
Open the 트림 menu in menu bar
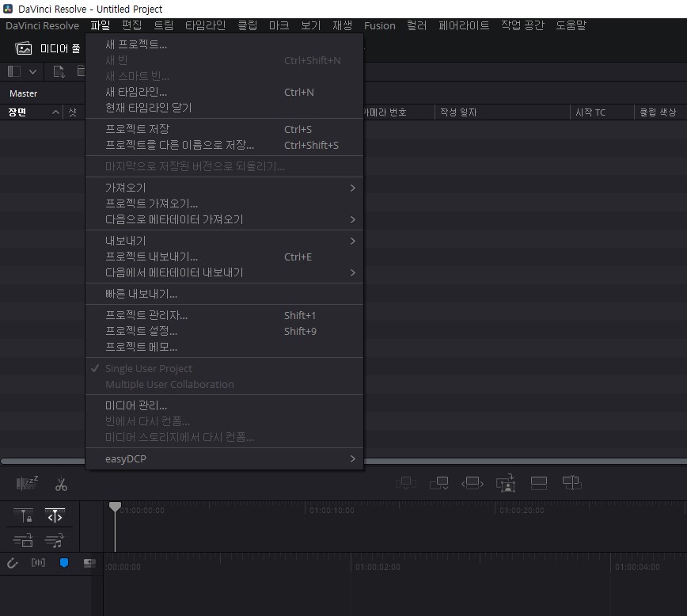(x=163, y=25)
